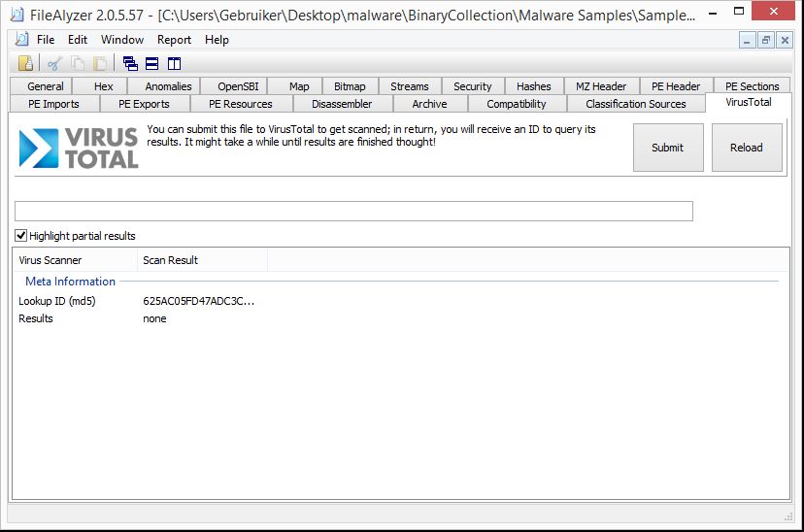Image resolution: width=804 pixels, height=532 pixels.
Task: Click the Copy toolbar icon
Action: [78, 63]
